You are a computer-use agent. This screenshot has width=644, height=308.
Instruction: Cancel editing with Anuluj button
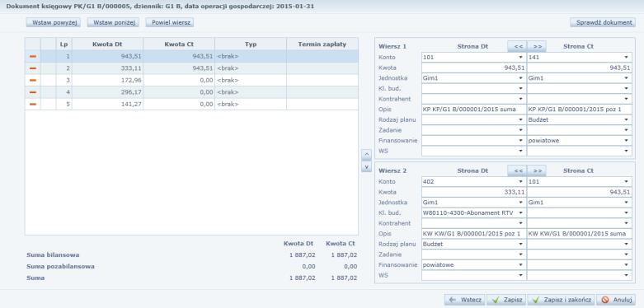(x=616, y=300)
